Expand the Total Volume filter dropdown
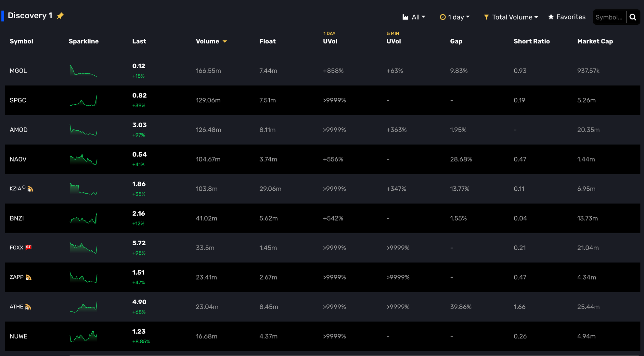This screenshot has width=644, height=356. (x=510, y=17)
